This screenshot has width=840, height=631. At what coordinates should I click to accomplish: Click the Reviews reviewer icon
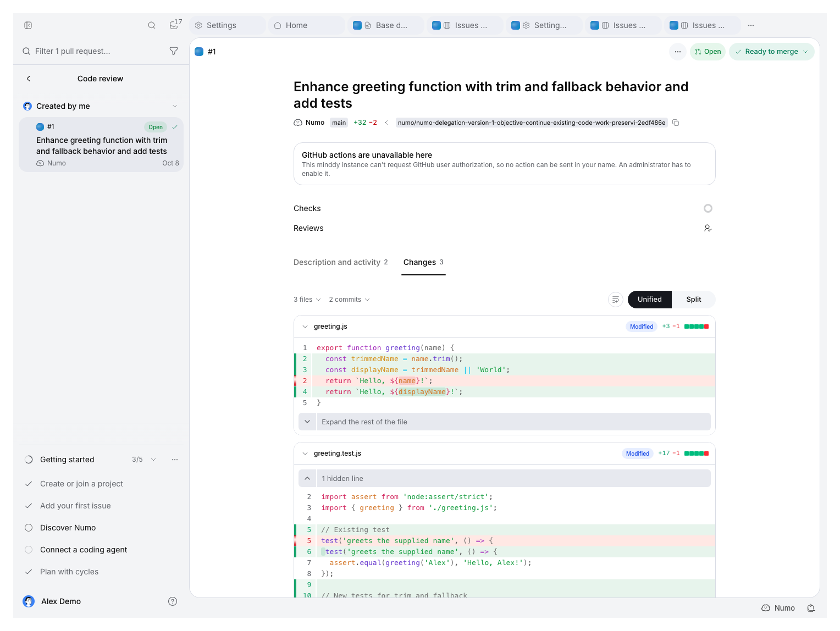point(708,228)
